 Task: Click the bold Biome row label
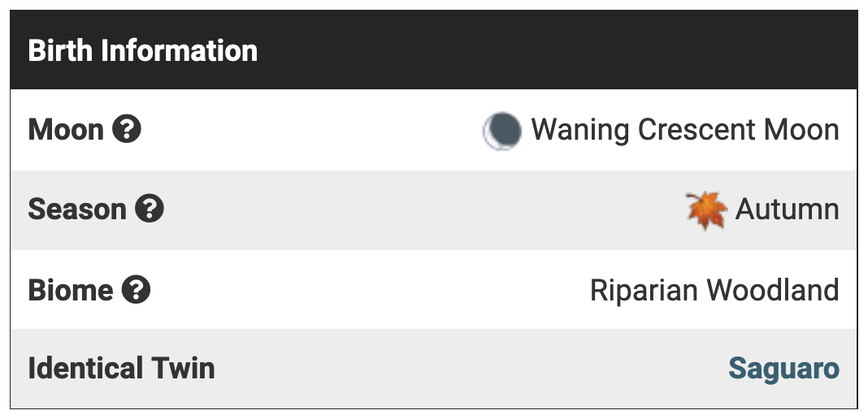(x=71, y=290)
